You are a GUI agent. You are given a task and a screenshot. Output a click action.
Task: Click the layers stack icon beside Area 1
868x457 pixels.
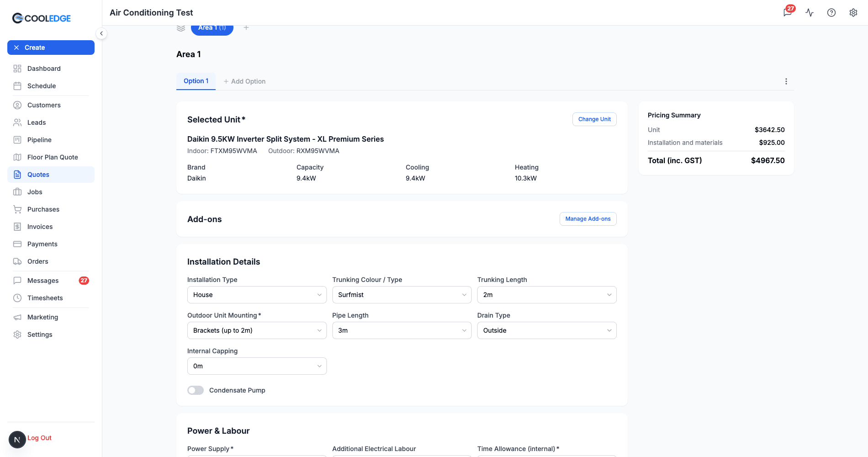tap(181, 28)
